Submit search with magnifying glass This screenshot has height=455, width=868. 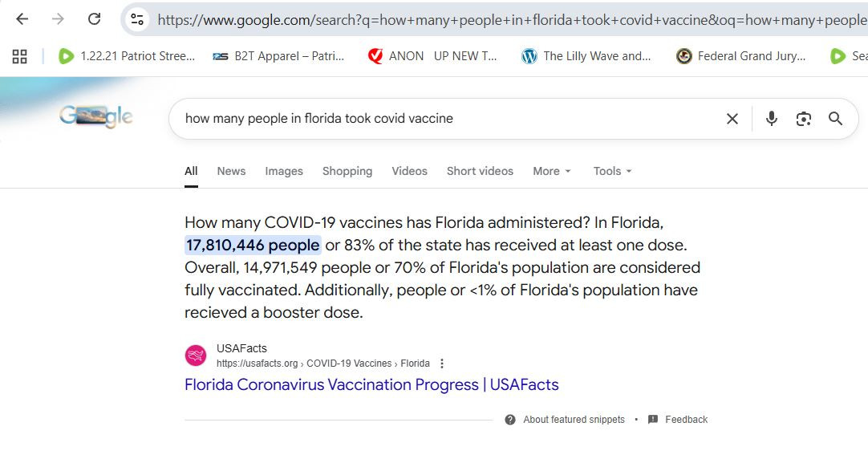point(835,119)
